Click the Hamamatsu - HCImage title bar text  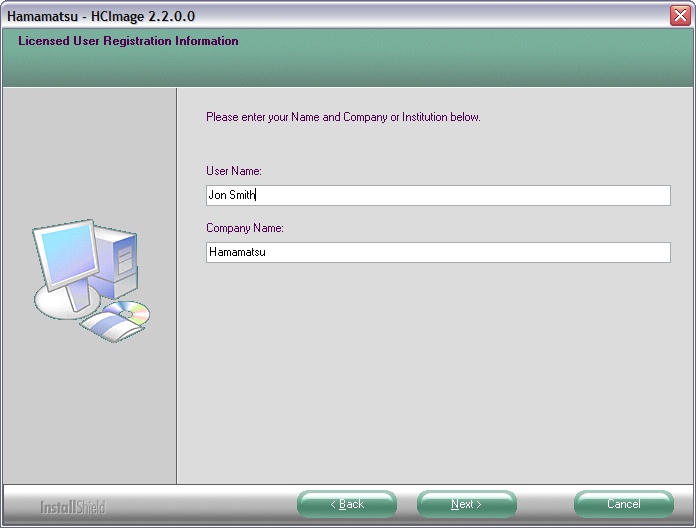pos(100,16)
